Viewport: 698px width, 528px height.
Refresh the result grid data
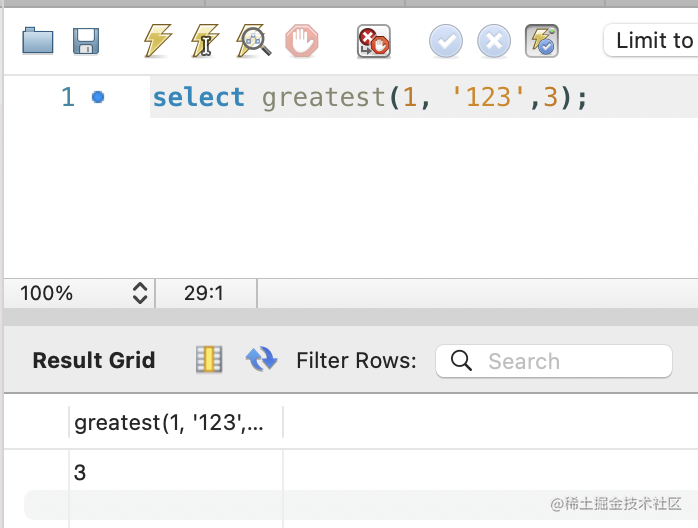[x=261, y=360]
